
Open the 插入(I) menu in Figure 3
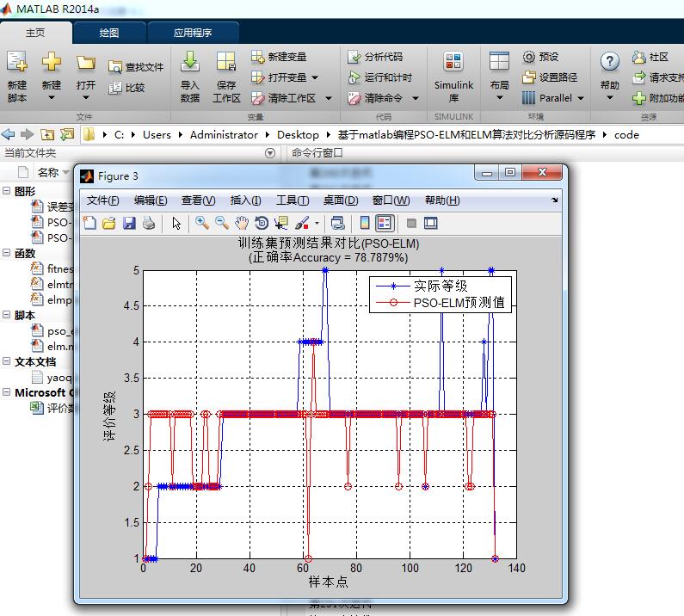point(245,200)
